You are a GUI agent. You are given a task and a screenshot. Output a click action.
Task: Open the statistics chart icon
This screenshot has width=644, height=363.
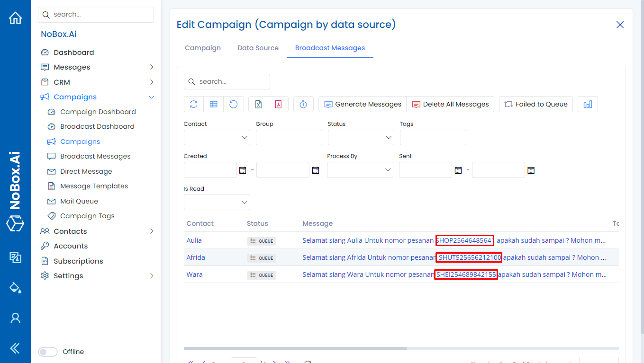point(588,104)
